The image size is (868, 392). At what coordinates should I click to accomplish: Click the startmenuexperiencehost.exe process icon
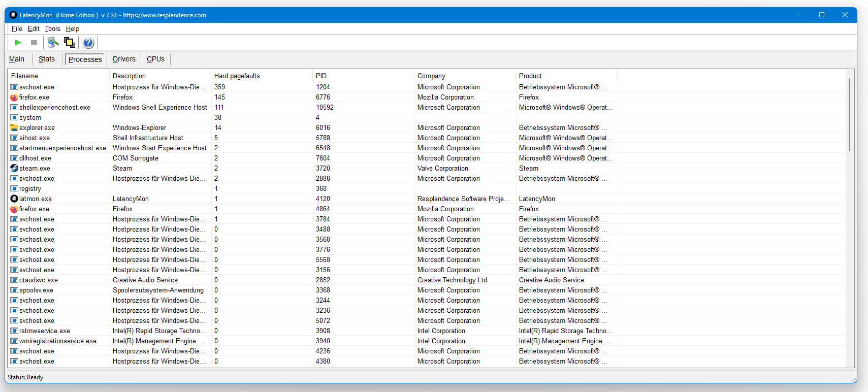(14, 148)
